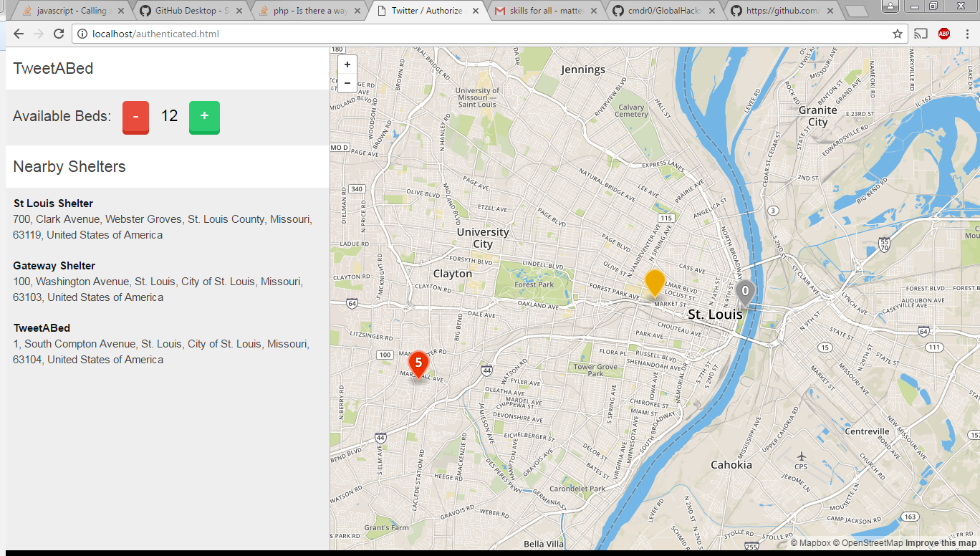Image resolution: width=980 pixels, height=556 pixels.
Task: Open the Mapbox attribution link
Action: click(x=810, y=543)
